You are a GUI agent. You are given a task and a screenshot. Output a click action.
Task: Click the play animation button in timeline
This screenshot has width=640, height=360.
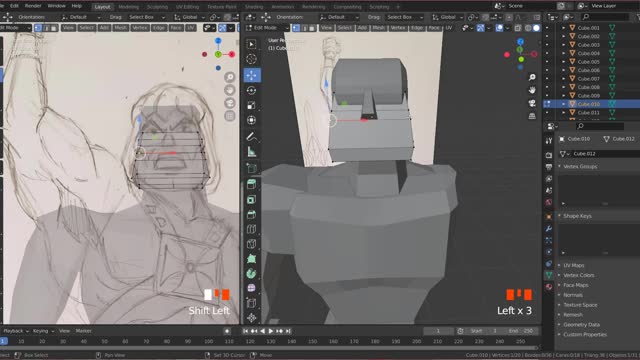pyautogui.click(x=271, y=331)
